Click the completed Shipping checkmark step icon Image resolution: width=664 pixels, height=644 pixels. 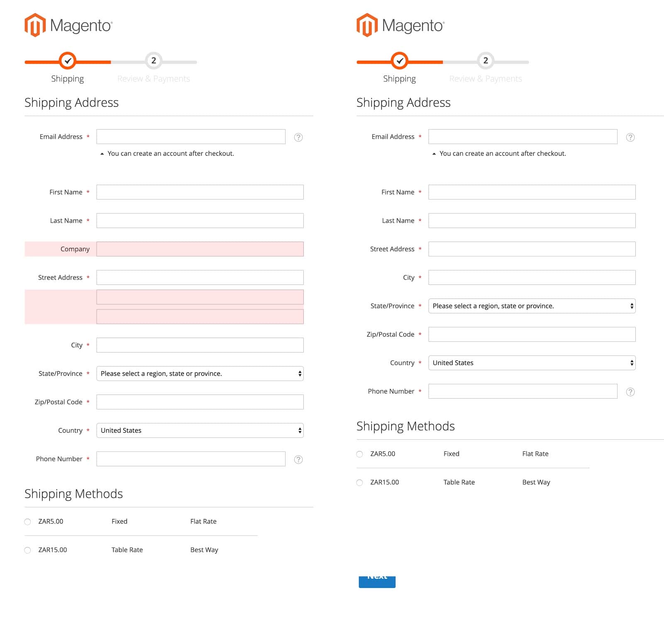pyautogui.click(x=68, y=60)
